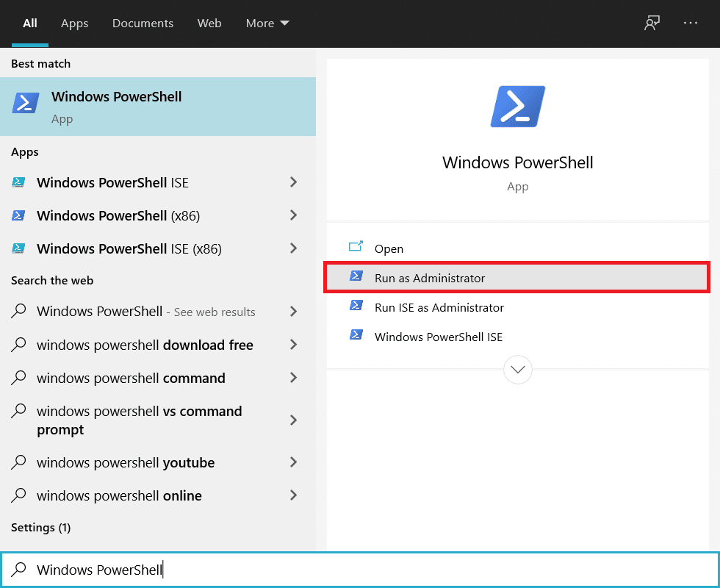Switch to the Web tab
Viewport: 720px width, 588px height.
(x=209, y=23)
